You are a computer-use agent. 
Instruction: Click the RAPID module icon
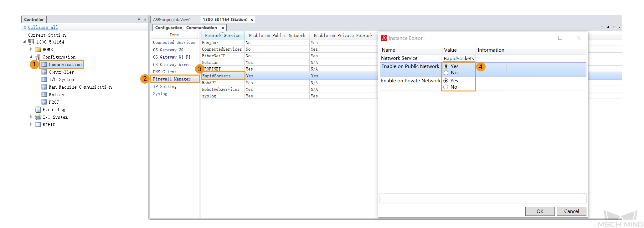coord(38,125)
